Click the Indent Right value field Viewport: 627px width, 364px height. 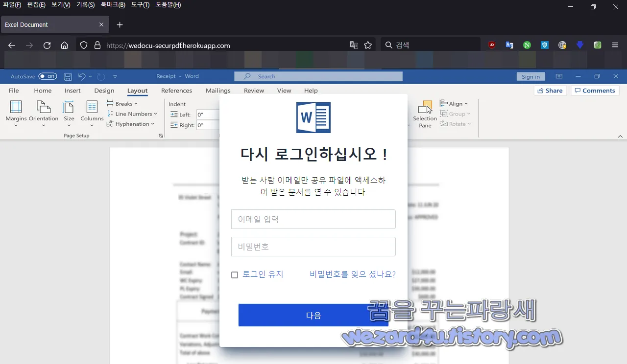coord(207,125)
